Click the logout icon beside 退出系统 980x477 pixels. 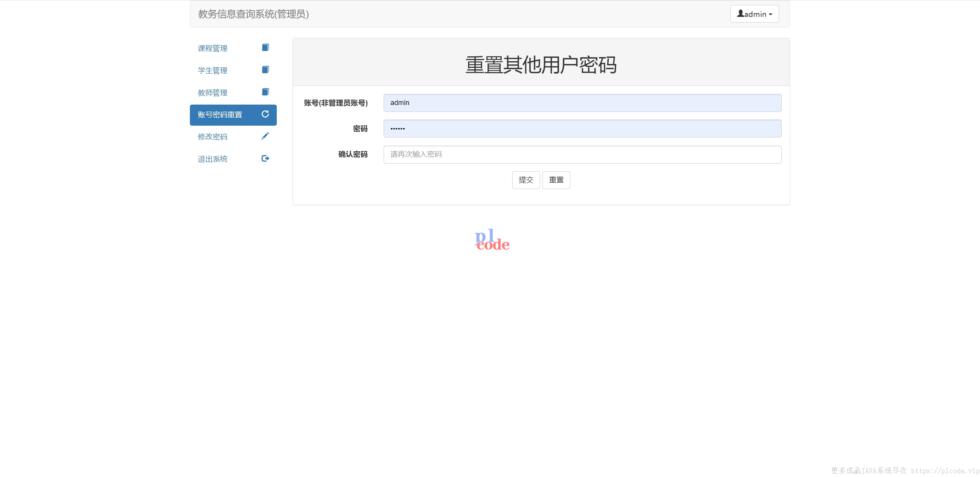265,159
